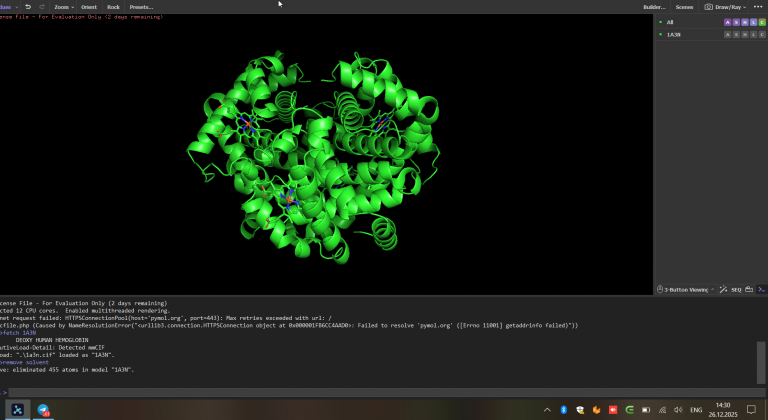Toggle the command prompt console icon
Image resolution: width=768 pixels, height=420 pixels.
(762, 289)
